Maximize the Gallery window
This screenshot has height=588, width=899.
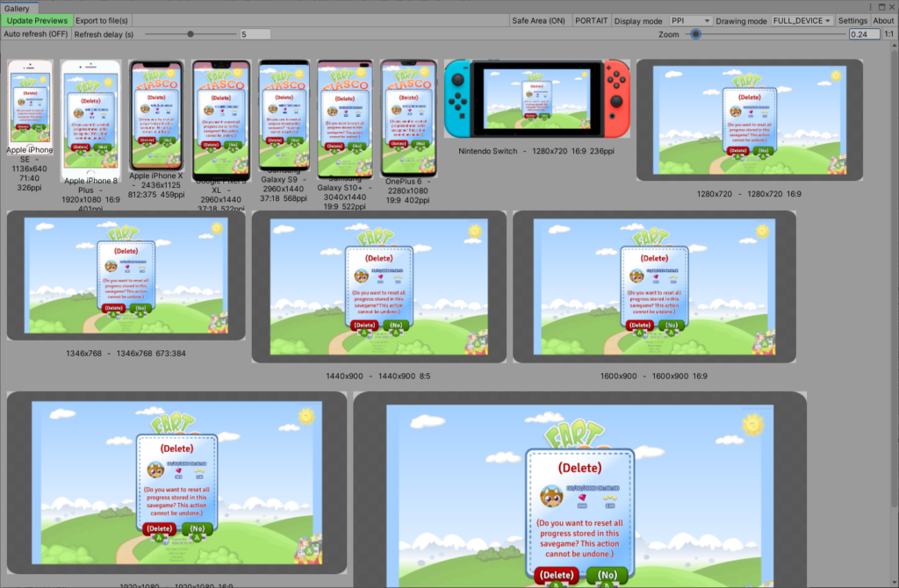[x=881, y=7]
